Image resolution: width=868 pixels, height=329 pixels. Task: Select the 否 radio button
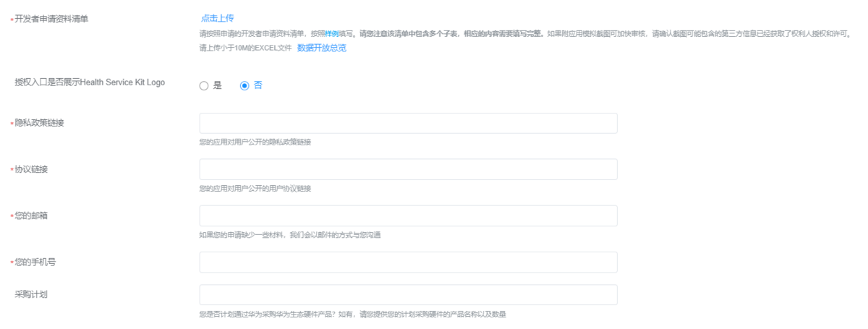[x=244, y=85]
